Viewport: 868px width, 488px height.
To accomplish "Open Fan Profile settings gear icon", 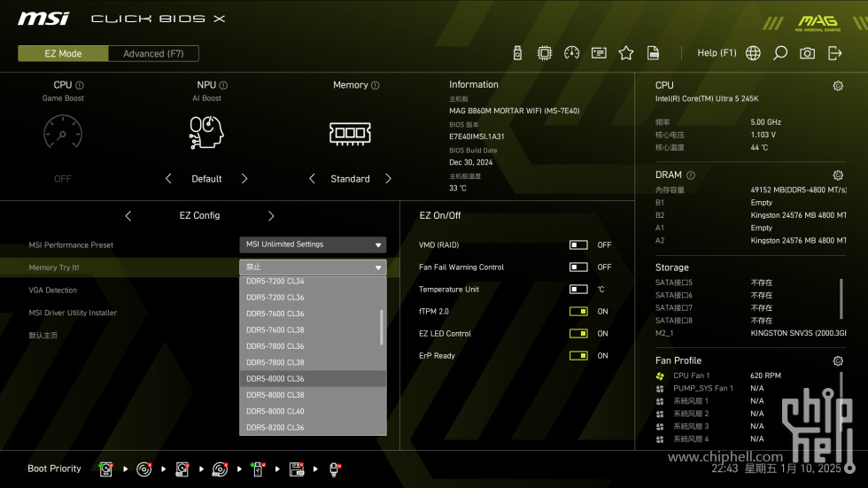I will click(838, 361).
